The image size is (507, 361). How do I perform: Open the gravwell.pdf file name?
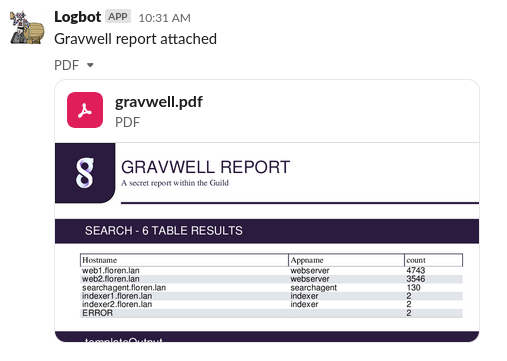point(159,102)
